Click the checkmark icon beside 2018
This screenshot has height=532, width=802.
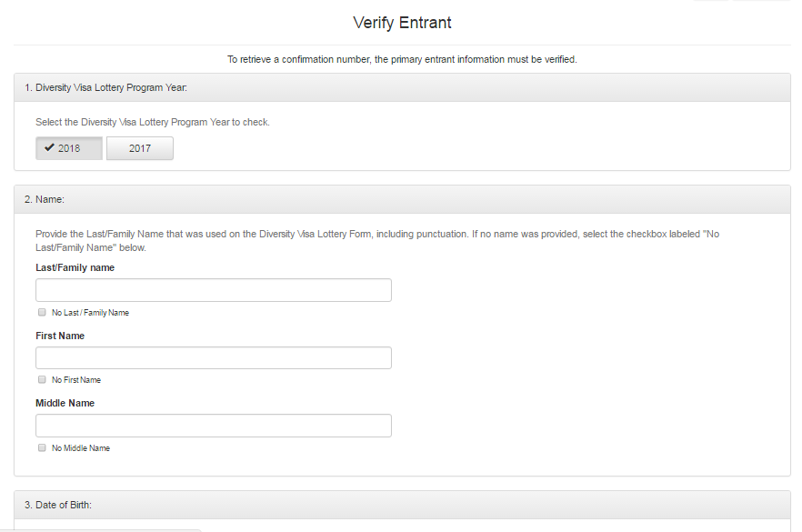tap(49, 148)
